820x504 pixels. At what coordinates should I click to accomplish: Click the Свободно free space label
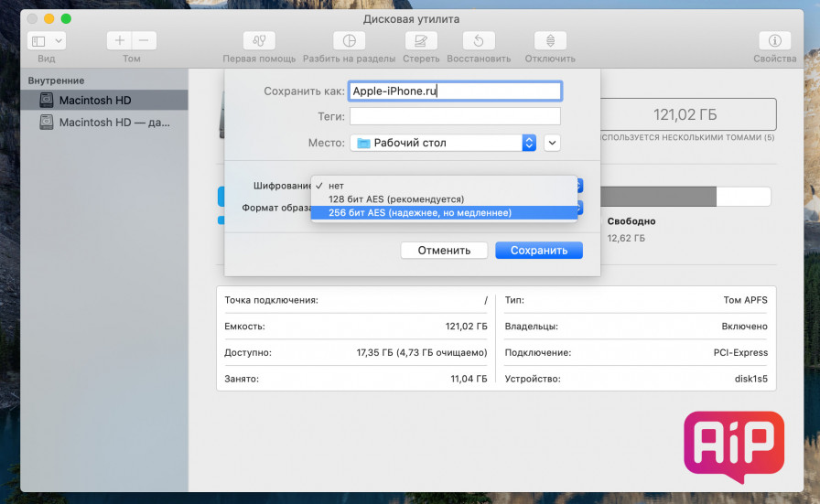(x=631, y=221)
